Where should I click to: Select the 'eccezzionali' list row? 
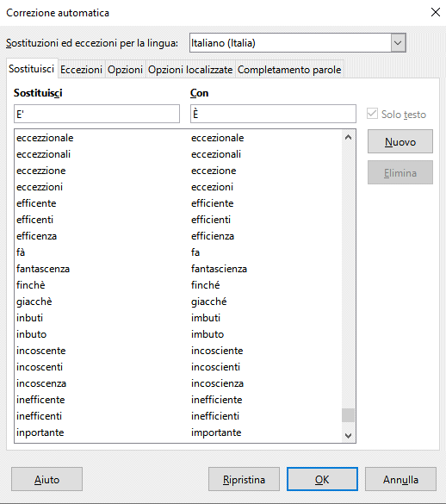point(178,154)
